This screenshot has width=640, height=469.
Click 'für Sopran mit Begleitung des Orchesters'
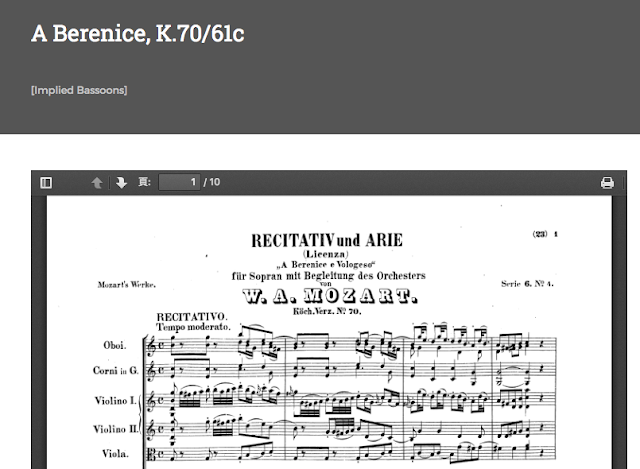(x=329, y=276)
